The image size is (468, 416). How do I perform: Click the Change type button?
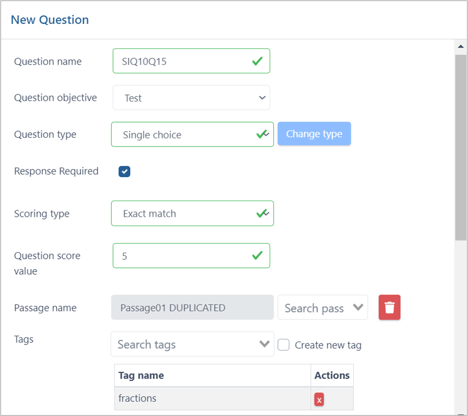[314, 134]
